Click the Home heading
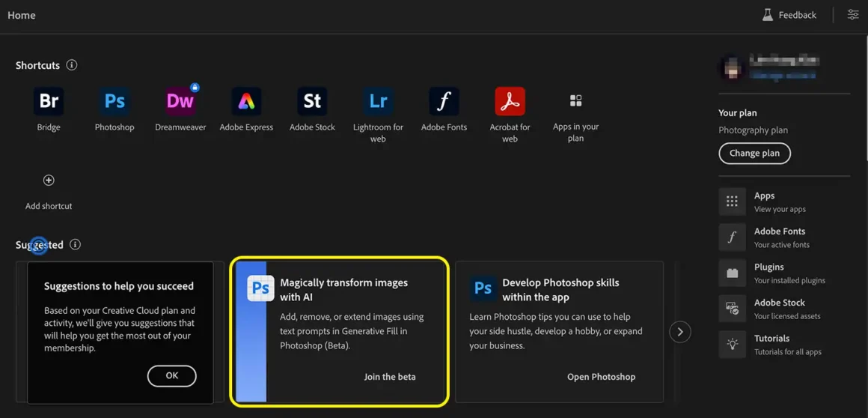Viewport: 868px width, 418px height. [22, 15]
